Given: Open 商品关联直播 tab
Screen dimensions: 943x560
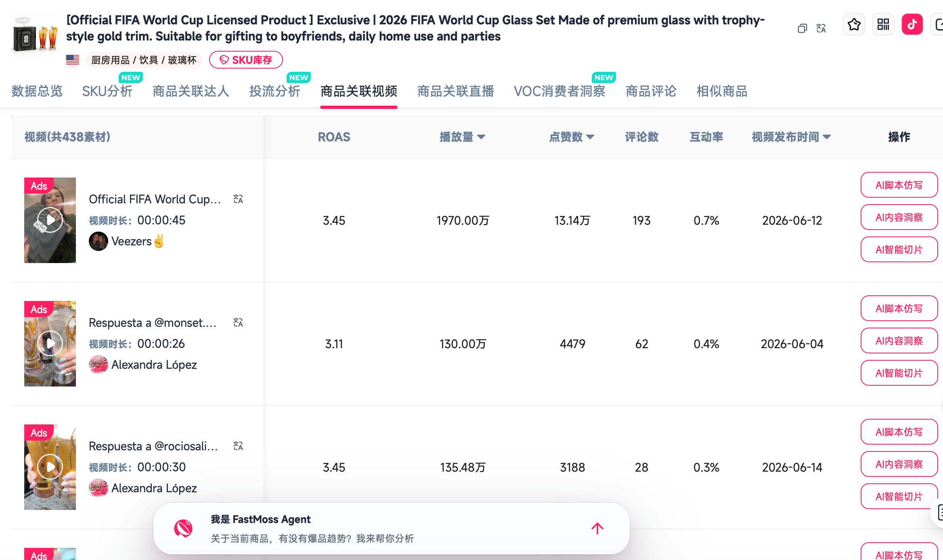Looking at the screenshot, I should click(x=456, y=91).
